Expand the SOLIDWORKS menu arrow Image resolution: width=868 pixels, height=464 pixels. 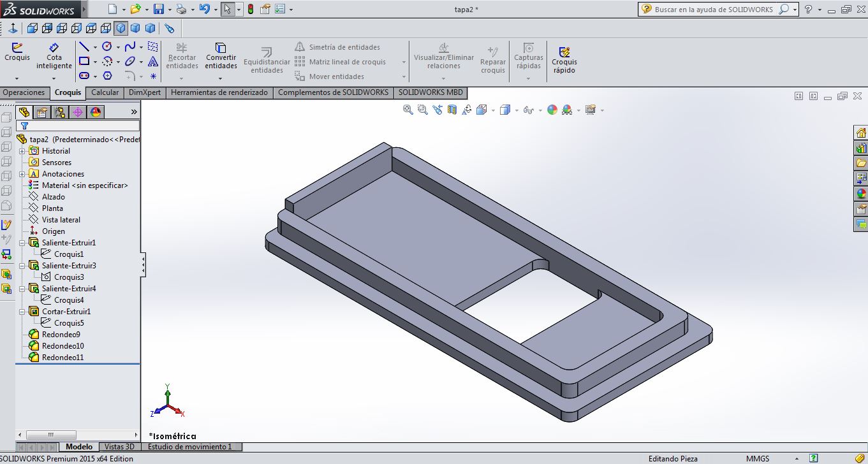click(x=85, y=10)
